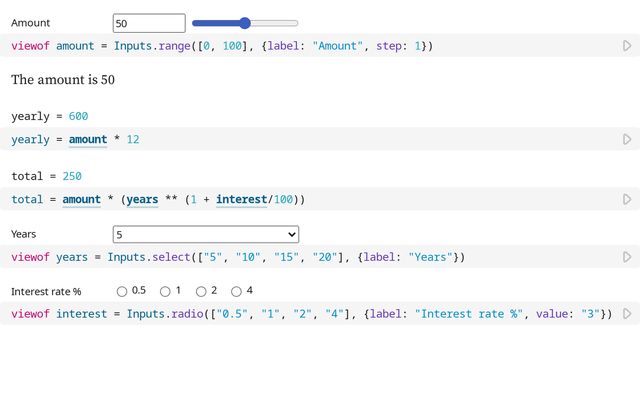Image resolution: width=640 pixels, height=400 pixels.
Task: Run the yearly formula cell
Action: pyautogui.click(x=627, y=139)
